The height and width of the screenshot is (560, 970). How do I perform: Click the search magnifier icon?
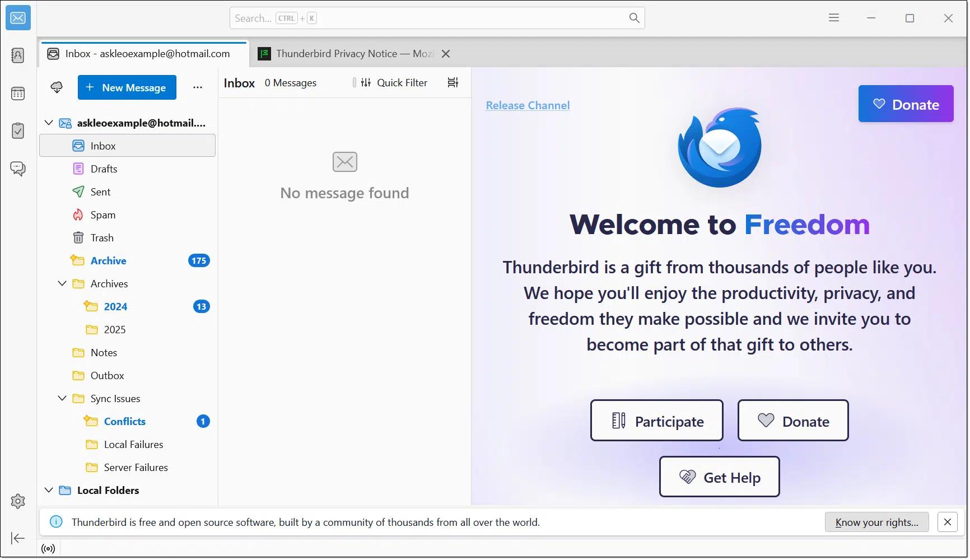[x=634, y=18]
